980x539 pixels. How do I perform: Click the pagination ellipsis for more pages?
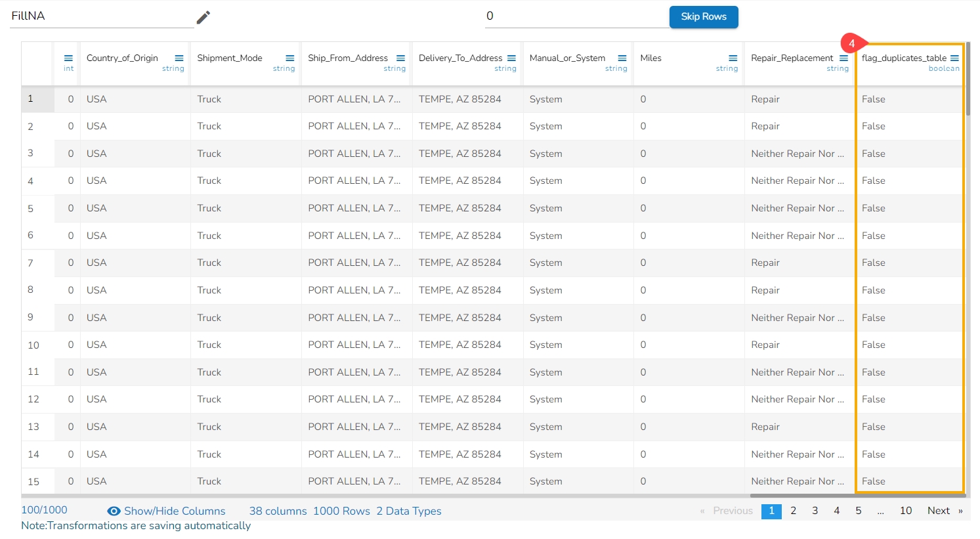pos(880,511)
